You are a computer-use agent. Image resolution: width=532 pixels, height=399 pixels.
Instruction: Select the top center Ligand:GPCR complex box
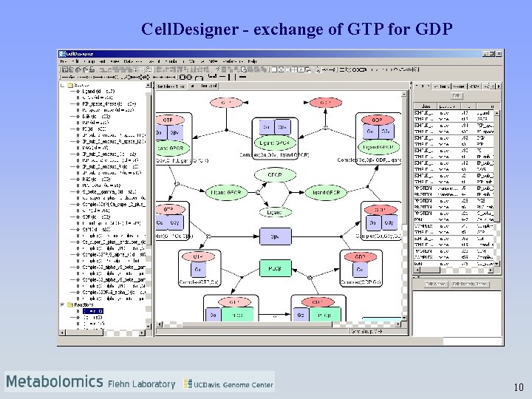coord(275,137)
